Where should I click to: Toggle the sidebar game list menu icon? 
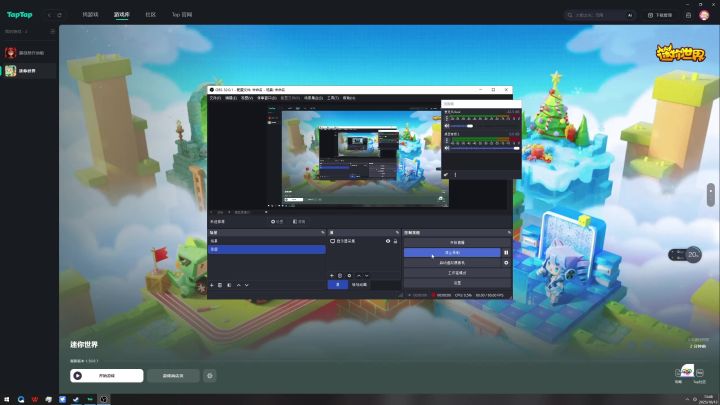(x=52, y=32)
